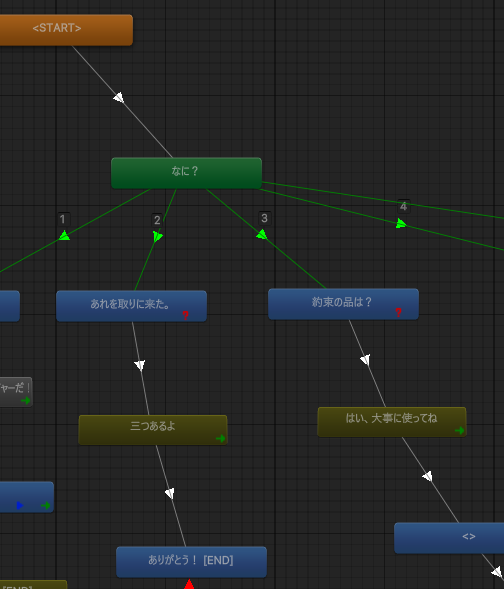Click green arrow icon on 三つあるよ node
The width and height of the screenshot is (504, 589).
coord(221,438)
